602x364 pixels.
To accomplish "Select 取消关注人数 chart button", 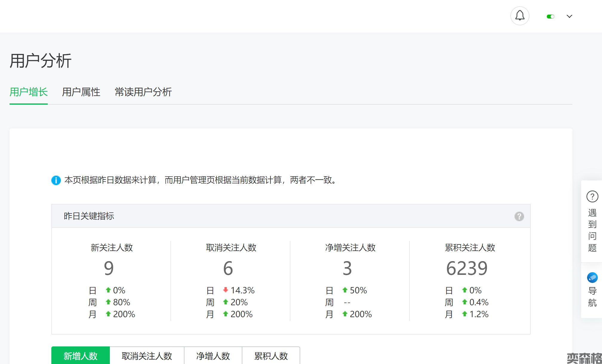I will click(x=147, y=356).
